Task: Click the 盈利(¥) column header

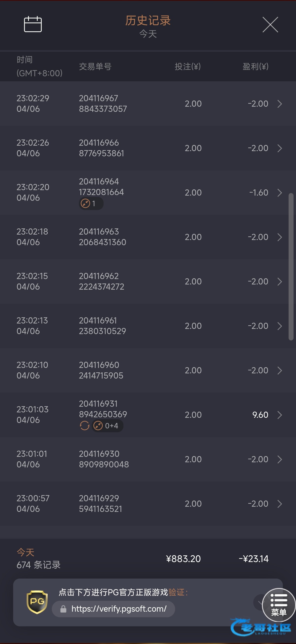Action: 255,66
